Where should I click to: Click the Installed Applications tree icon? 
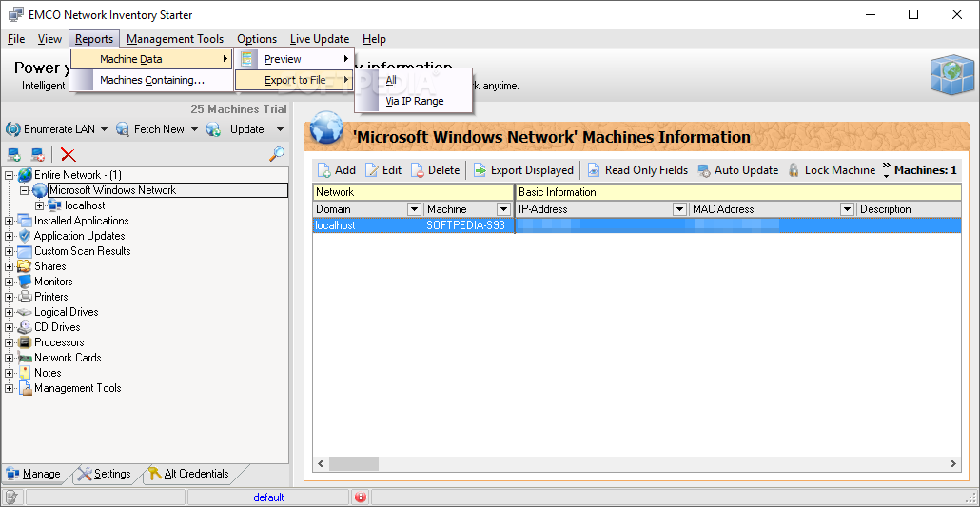coord(25,221)
